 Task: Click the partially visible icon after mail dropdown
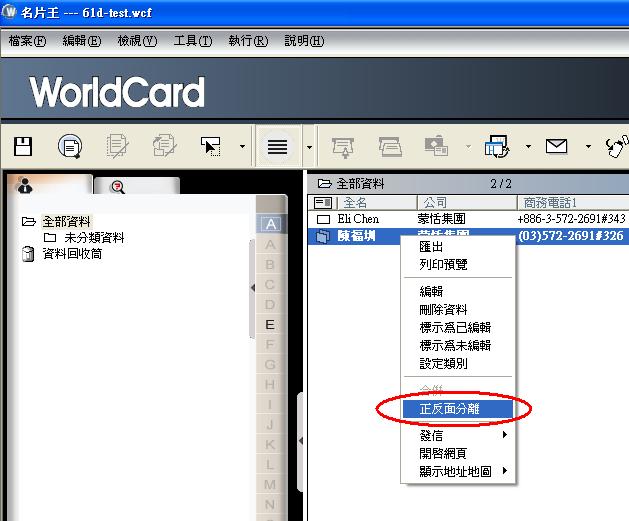pos(617,147)
